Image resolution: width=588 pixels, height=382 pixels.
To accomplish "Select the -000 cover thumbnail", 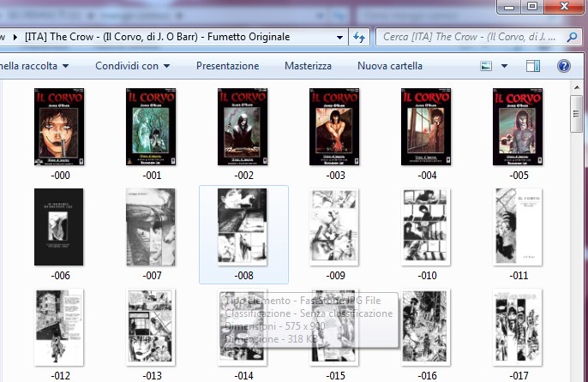I will tap(59, 127).
